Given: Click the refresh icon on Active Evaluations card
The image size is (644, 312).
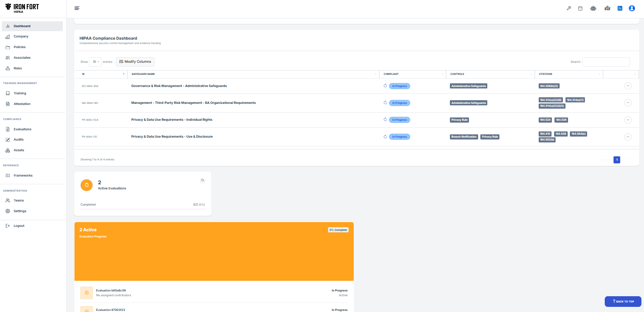Looking at the screenshot, I should pyautogui.click(x=203, y=181).
